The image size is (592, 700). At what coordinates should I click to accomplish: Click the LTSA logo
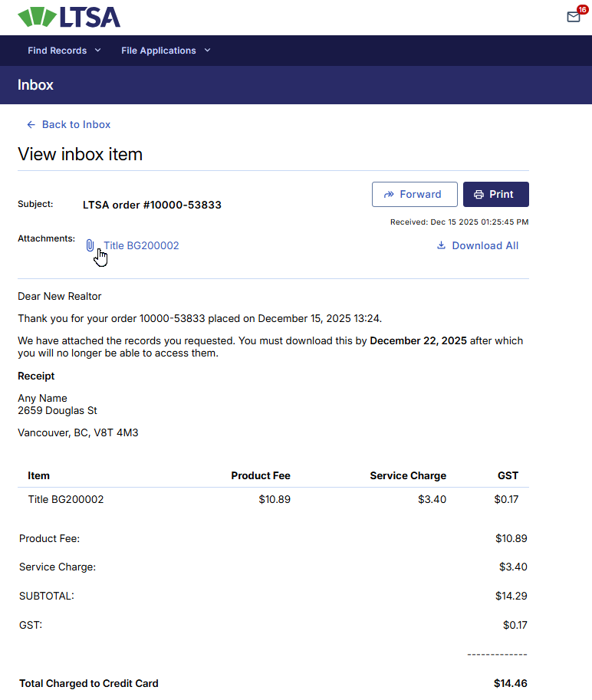[69, 17]
